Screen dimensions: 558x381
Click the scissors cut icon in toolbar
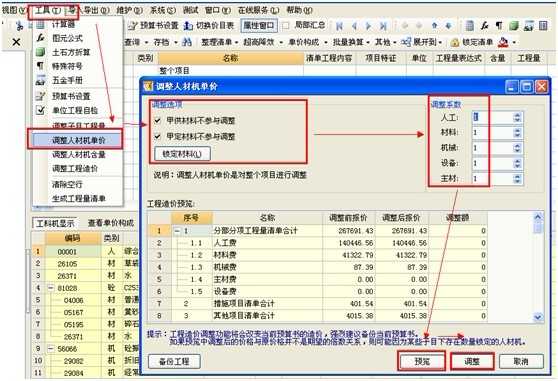(x=20, y=26)
